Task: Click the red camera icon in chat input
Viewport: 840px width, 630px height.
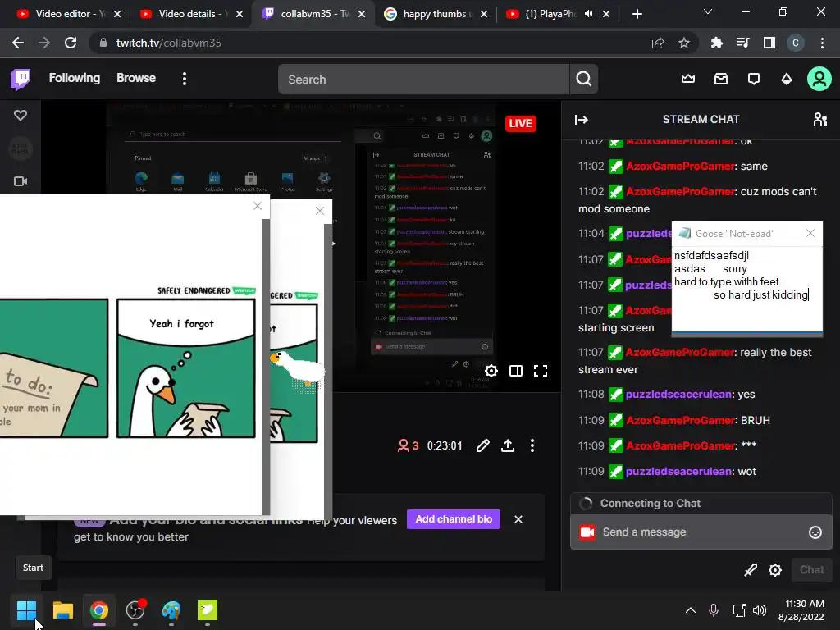Action: (587, 532)
